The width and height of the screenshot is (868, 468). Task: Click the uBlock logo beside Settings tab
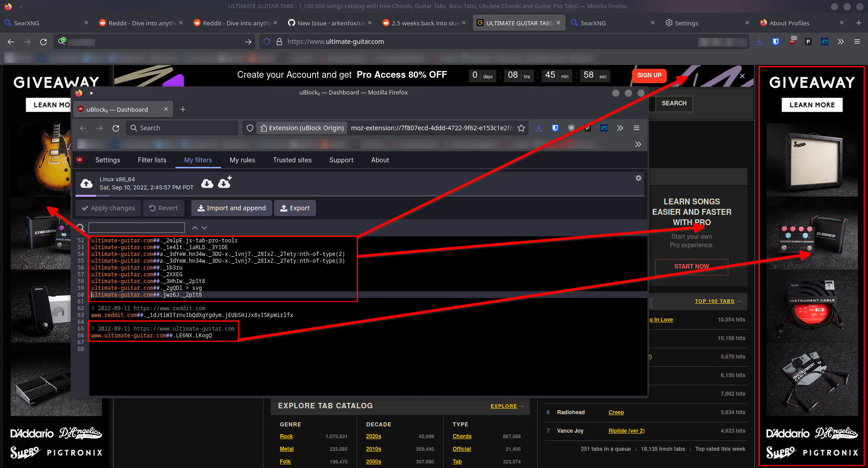point(80,160)
